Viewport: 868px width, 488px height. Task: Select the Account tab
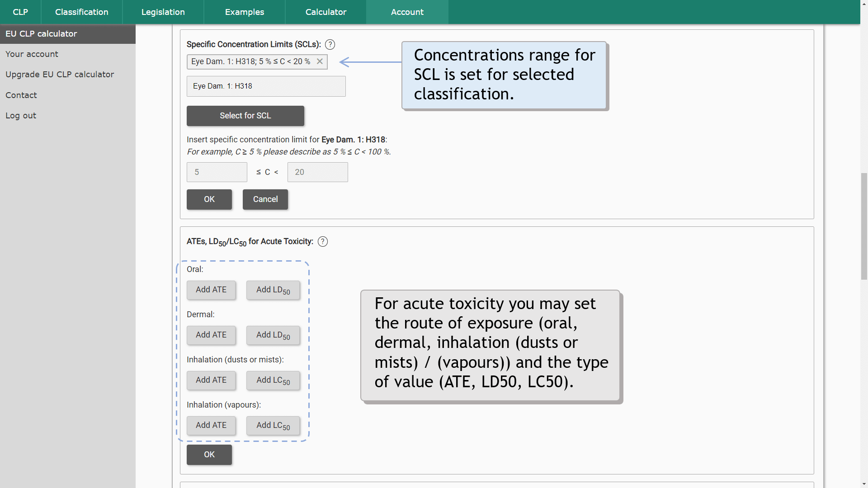[407, 12]
